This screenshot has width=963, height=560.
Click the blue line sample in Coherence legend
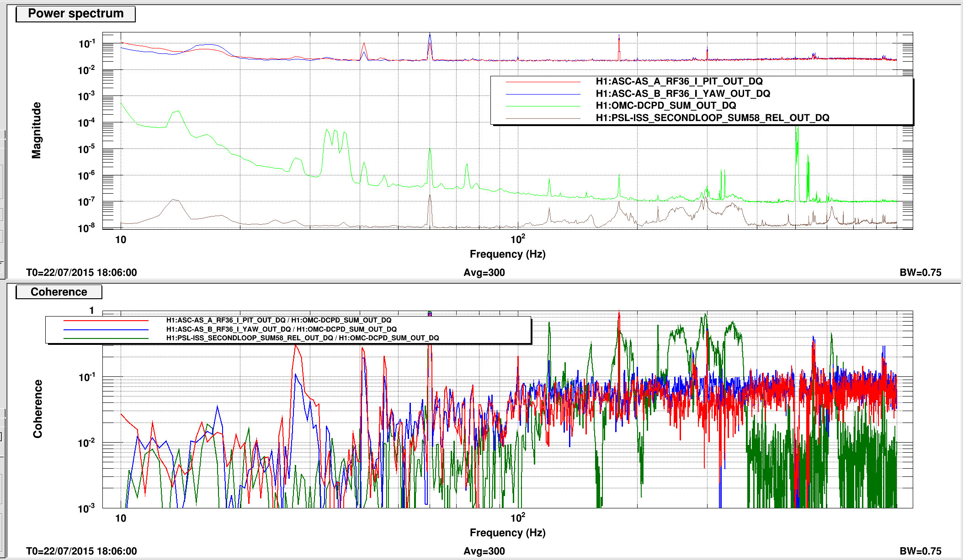coord(106,330)
